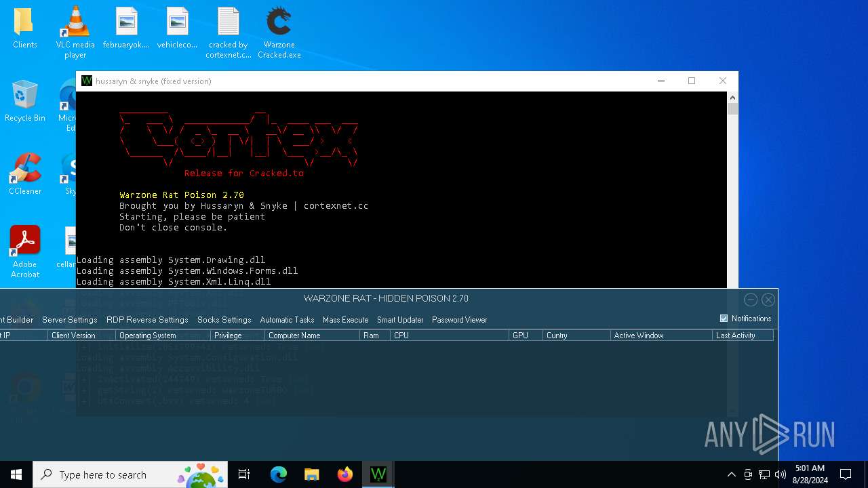Open network status tray icon
Screen dimensions: 868x488
click(x=764, y=474)
